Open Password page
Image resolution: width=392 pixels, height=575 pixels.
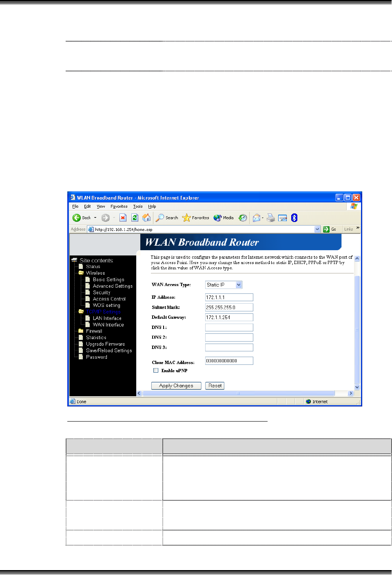[97, 357]
